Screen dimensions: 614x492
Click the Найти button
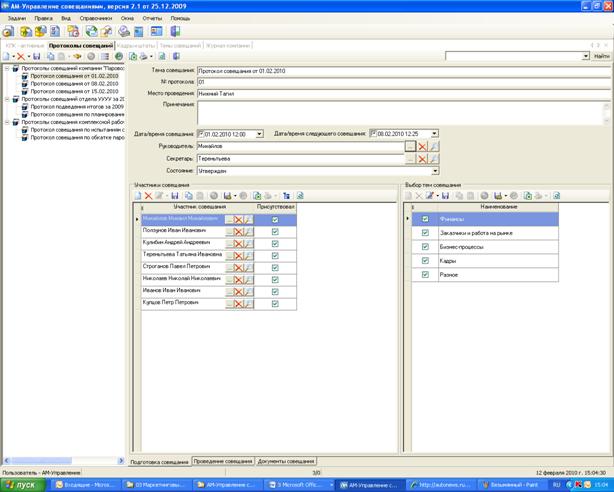(x=599, y=56)
